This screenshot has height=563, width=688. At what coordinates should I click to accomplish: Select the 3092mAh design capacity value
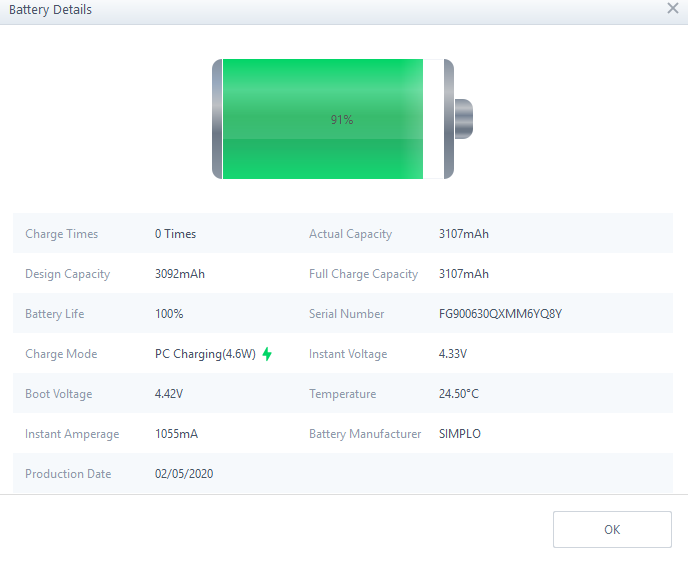(180, 274)
